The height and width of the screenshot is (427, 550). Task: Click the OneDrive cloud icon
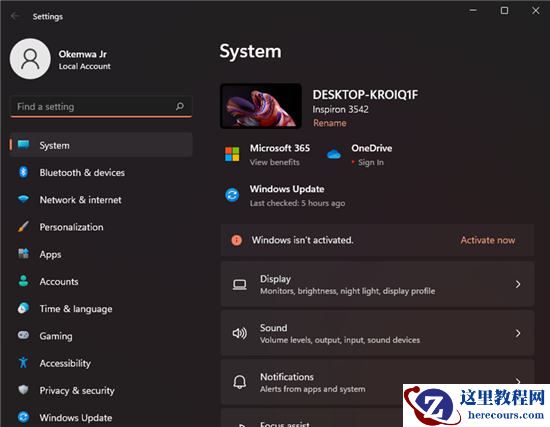coord(334,154)
